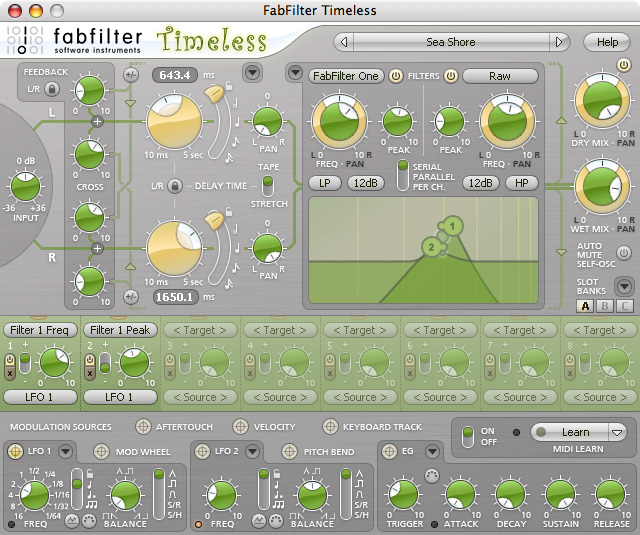Open the Filter 1 Peak target menu
This screenshot has height=535, width=640.
coord(120,330)
